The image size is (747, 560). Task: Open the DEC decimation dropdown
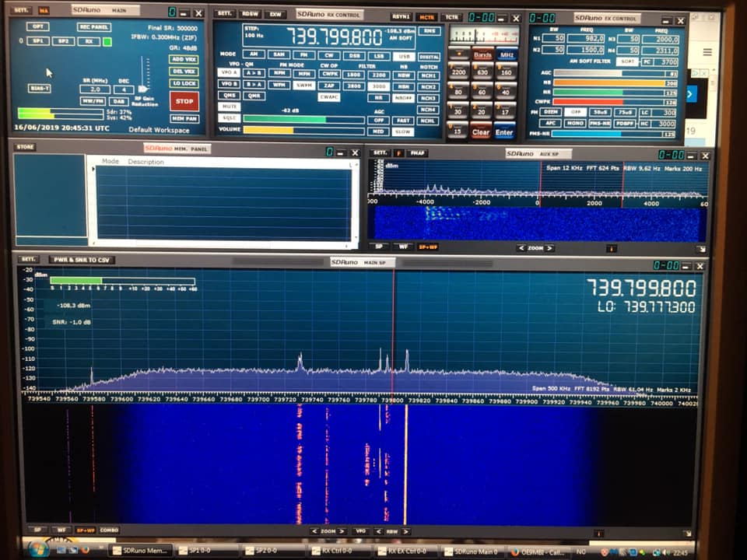coord(124,89)
